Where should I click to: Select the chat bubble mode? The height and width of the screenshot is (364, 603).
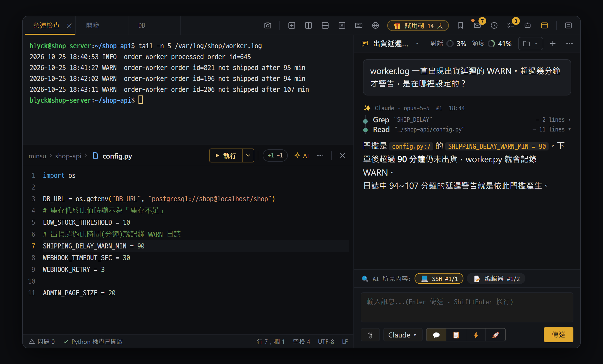click(x=436, y=335)
